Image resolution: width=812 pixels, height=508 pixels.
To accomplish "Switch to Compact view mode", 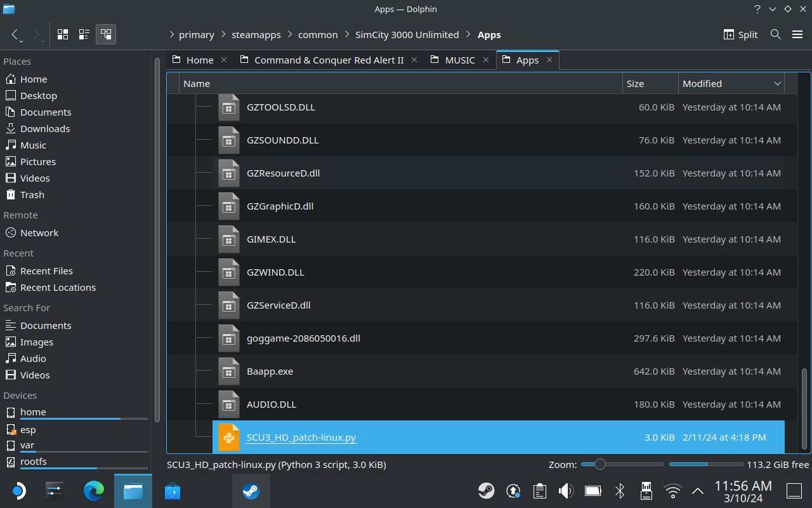I will pyautogui.click(x=84, y=34).
